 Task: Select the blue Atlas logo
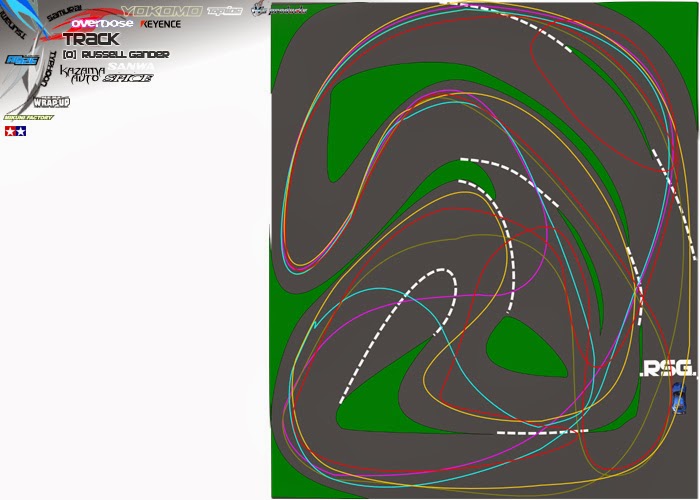click(x=22, y=60)
